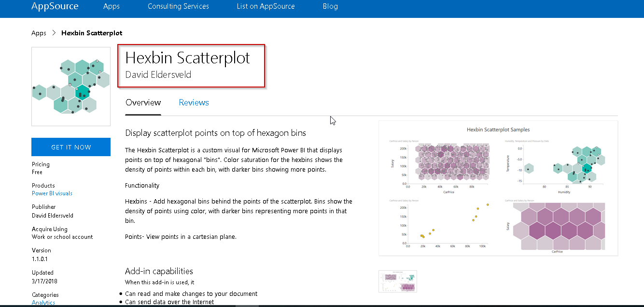Click the Hexbin Scatterplot title heading
This screenshot has height=307, width=644.
tap(187, 58)
